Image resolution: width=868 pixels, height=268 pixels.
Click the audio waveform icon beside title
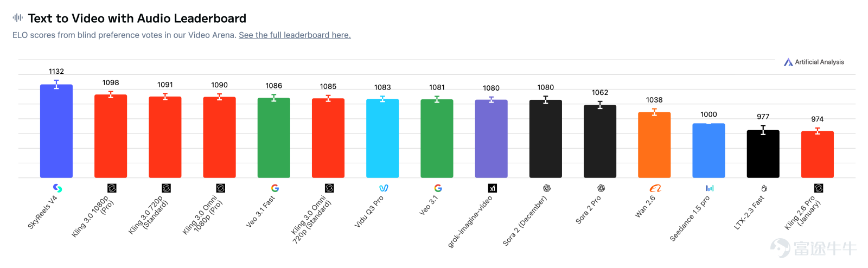[18, 18]
